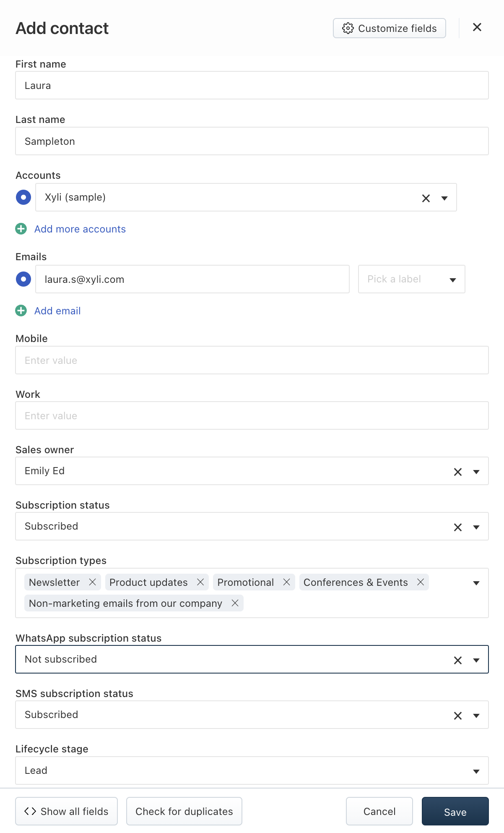
Task: Focus the Last name field
Action: pyautogui.click(x=252, y=141)
